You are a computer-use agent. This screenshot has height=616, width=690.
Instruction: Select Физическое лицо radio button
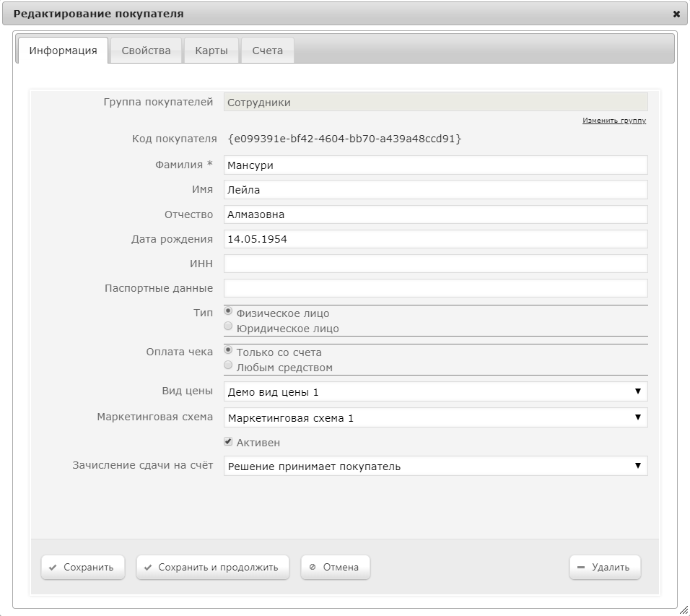[x=228, y=311]
